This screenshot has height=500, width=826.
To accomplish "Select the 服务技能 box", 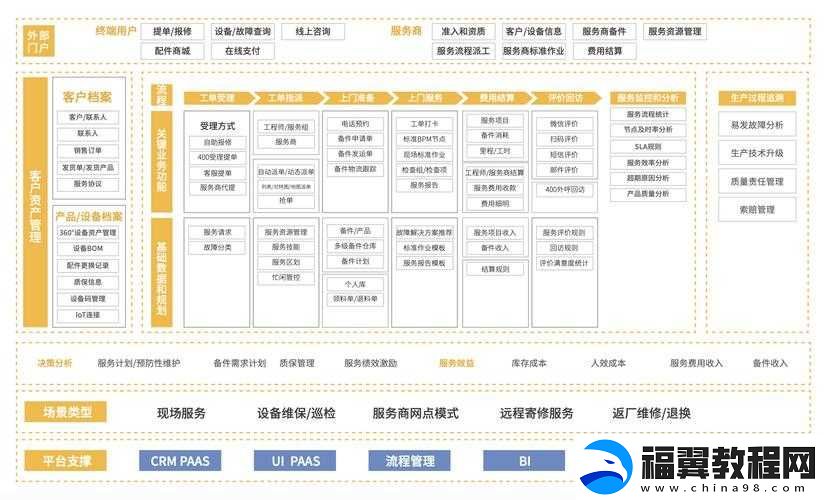I will pyautogui.click(x=286, y=247).
